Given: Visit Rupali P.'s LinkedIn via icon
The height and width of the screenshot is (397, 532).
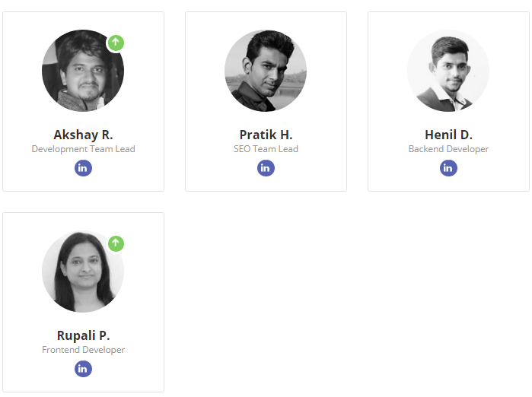Looking at the screenshot, I should pyautogui.click(x=83, y=369).
